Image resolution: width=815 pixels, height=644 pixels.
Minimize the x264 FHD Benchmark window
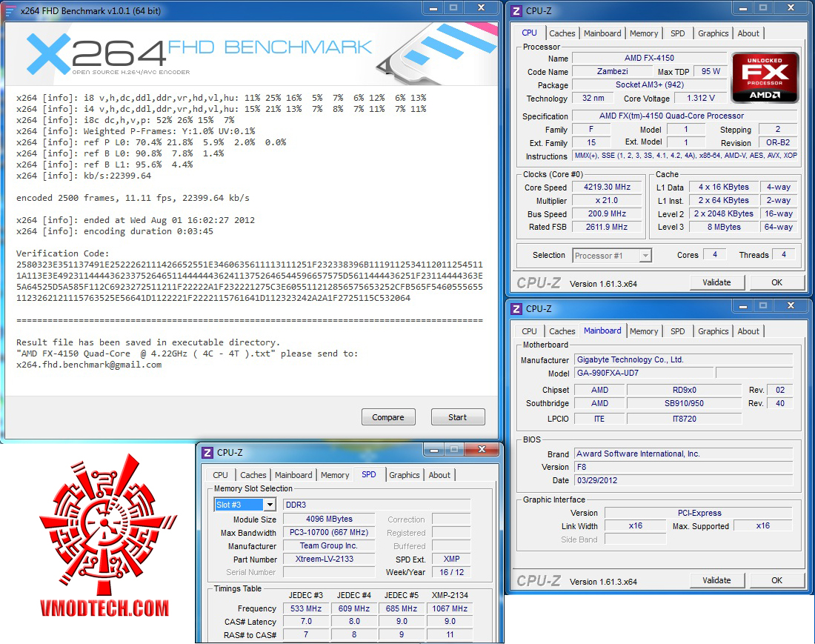click(433, 8)
